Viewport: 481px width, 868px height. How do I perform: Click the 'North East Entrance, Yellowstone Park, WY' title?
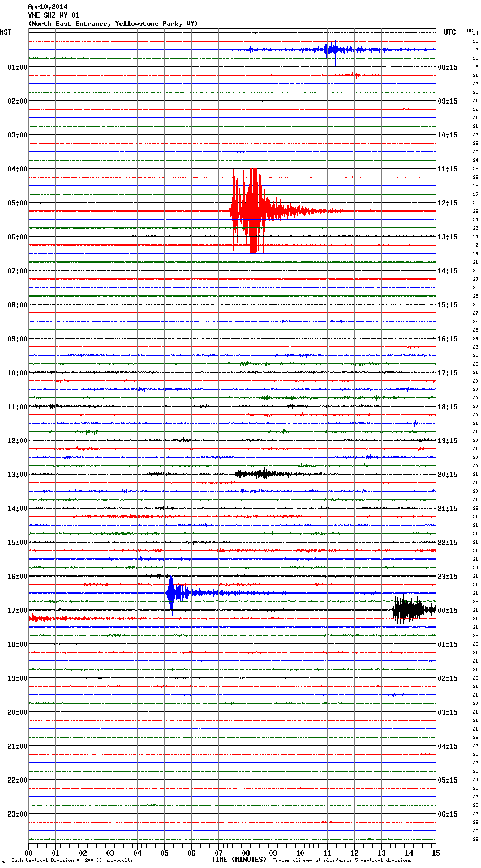[x=113, y=24]
